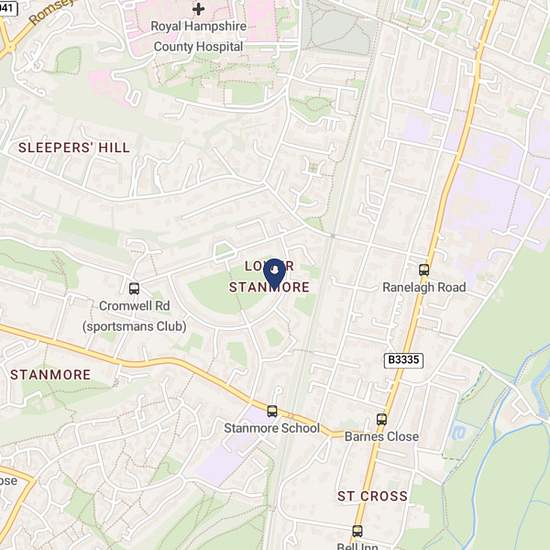Click the Stanmore School stop label

272,428
